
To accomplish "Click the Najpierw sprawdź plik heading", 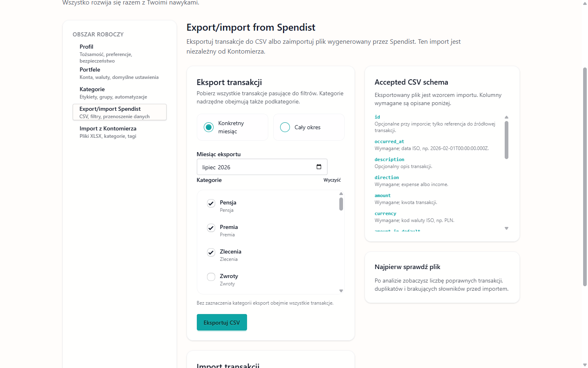I will 407,267.
